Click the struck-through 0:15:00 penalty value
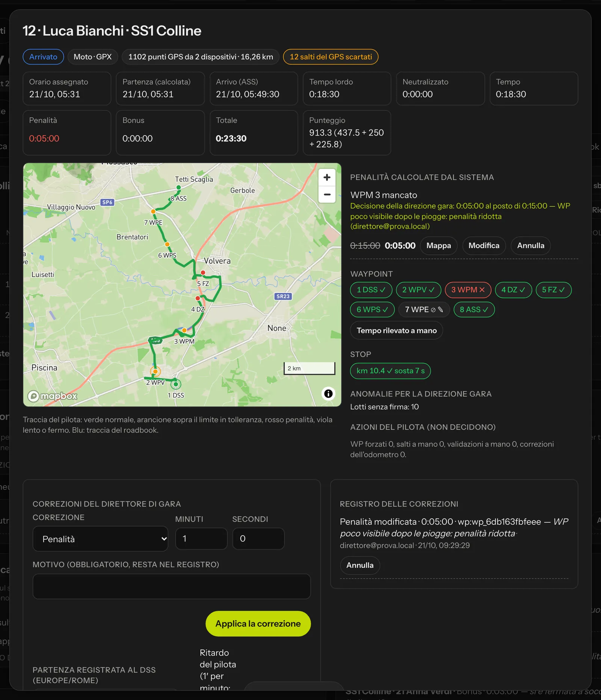 (x=365, y=246)
